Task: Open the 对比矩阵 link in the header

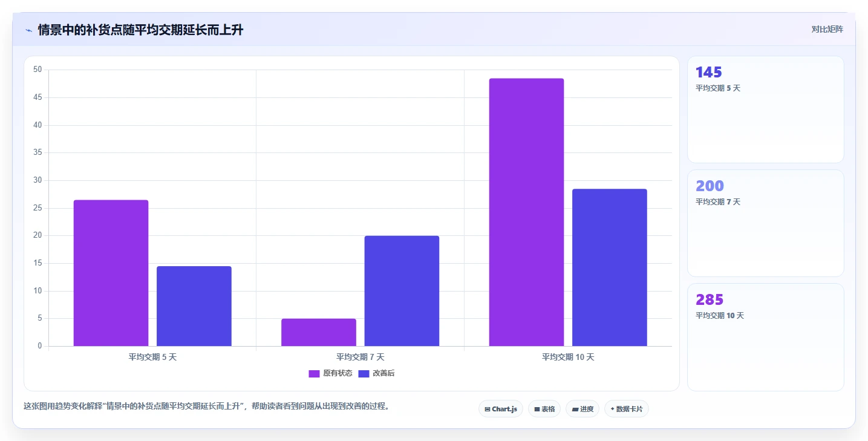Action: (827, 29)
